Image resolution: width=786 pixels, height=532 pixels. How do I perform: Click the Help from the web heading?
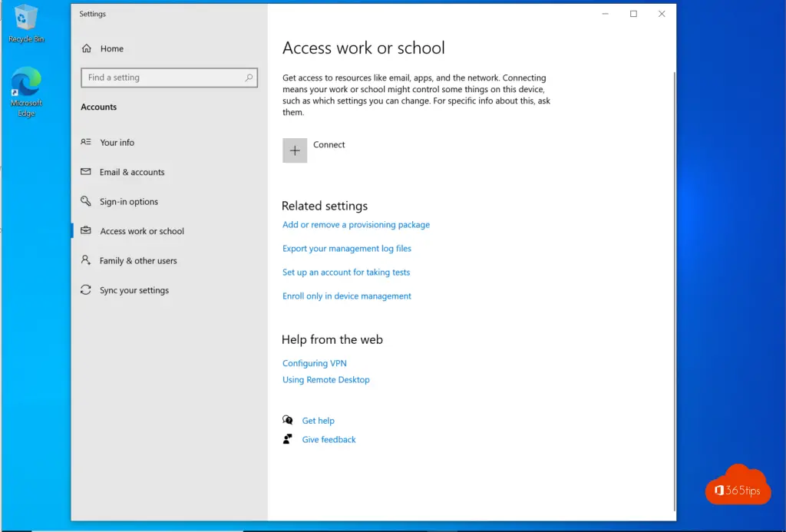point(332,339)
